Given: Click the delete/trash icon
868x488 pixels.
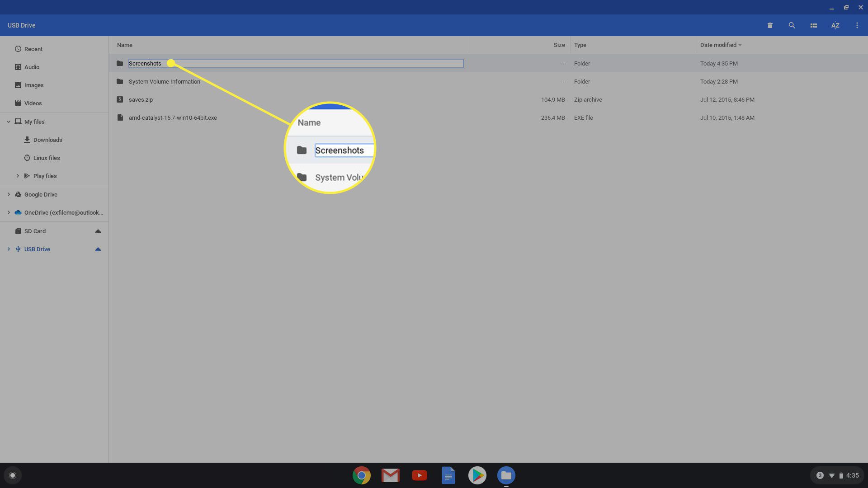Looking at the screenshot, I should tap(770, 25).
